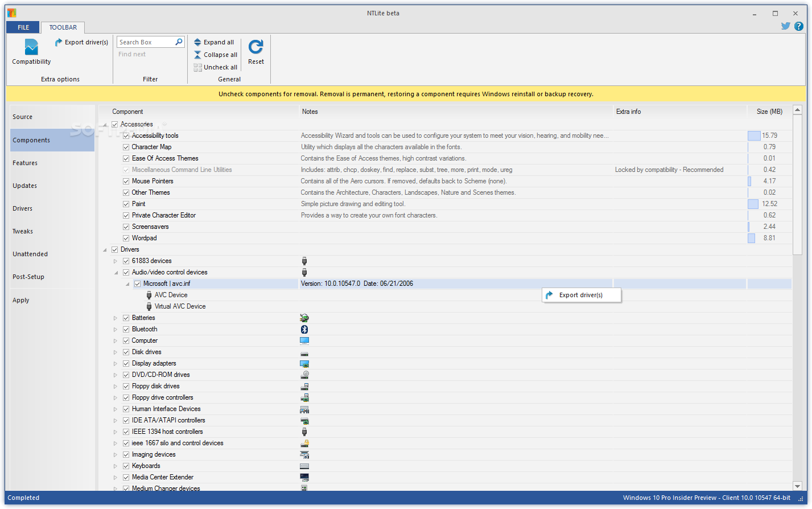Image resolution: width=812 pixels, height=509 pixels.
Task: Collapse the Drivers group
Action: coord(105,250)
